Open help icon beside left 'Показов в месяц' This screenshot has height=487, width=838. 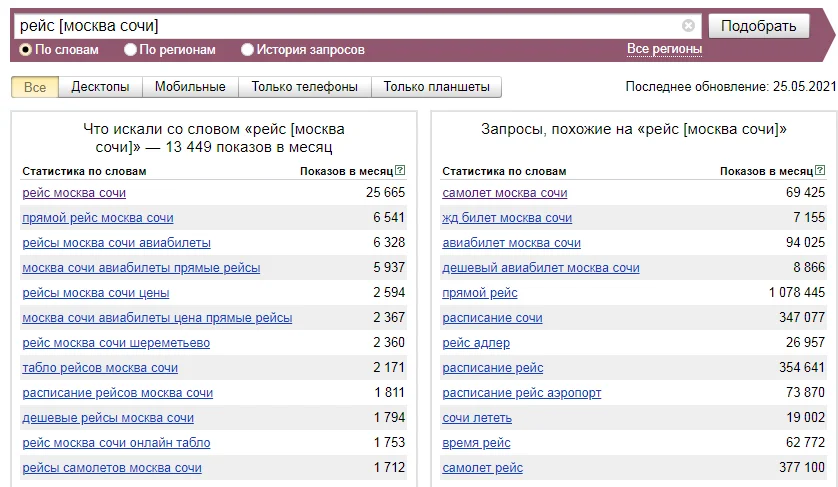400,171
